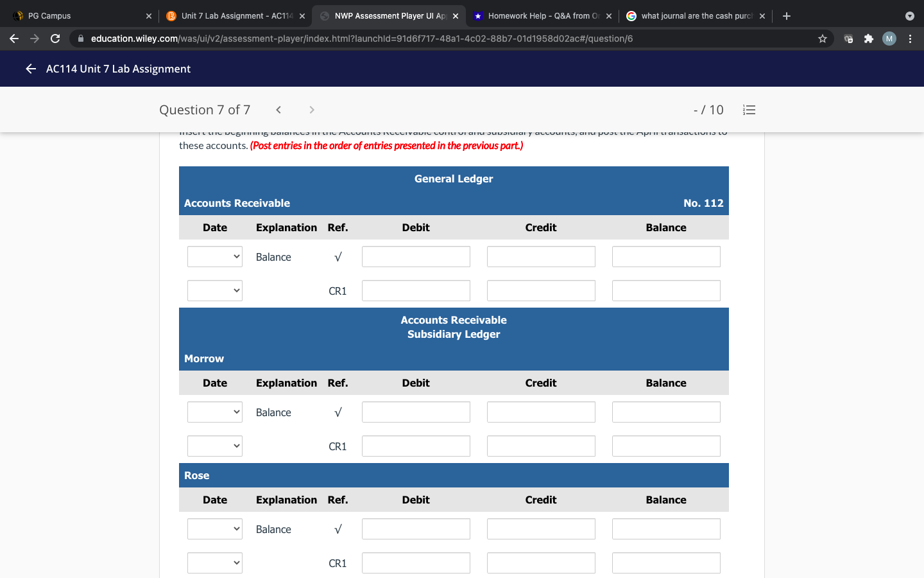Open the Chrome three-dot menu
924x578 pixels.
pyautogui.click(x=910, y=39)
